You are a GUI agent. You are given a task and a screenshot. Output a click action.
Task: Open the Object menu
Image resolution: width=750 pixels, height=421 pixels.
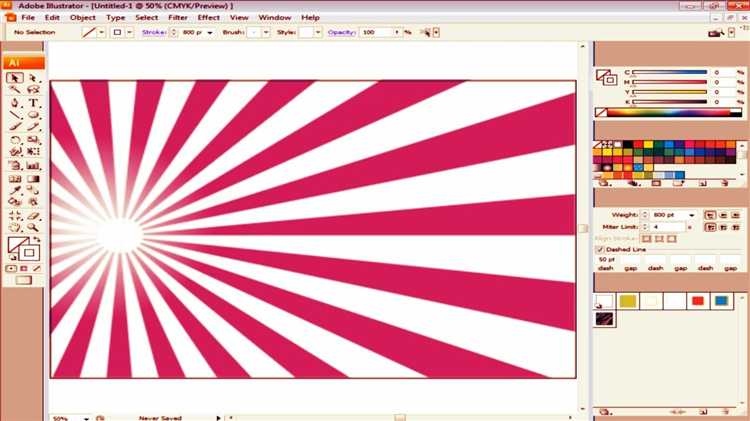click(x=83, y=17)
